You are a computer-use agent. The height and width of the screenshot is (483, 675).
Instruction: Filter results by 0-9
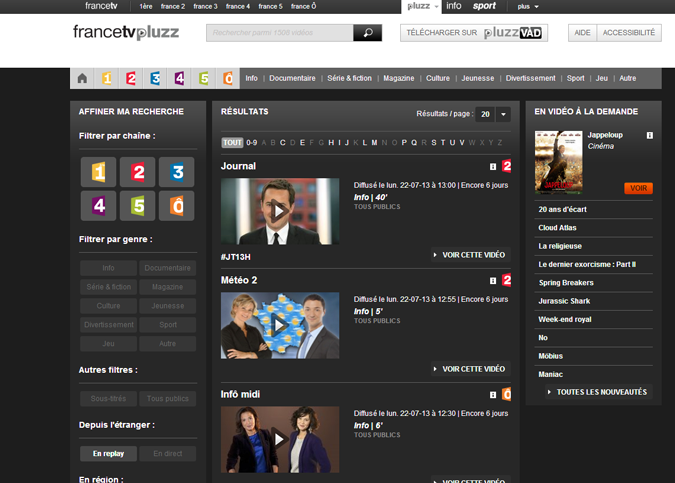[252, 142]
